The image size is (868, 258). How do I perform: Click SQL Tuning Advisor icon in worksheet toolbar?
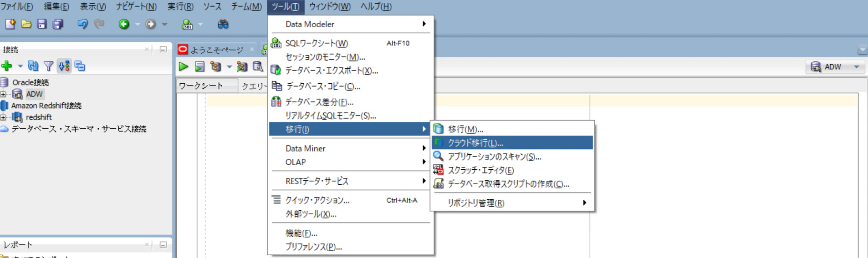coord(258,67)
